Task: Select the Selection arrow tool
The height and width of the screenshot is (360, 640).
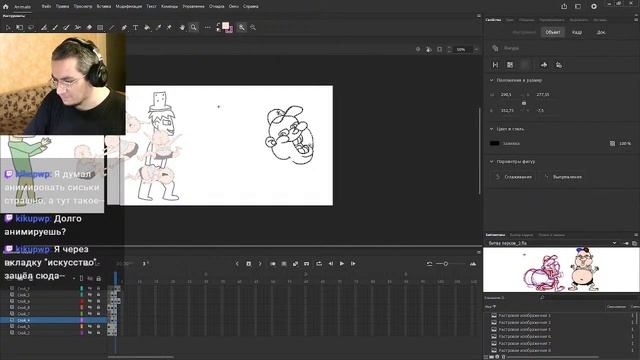Action: pos(8,27)
